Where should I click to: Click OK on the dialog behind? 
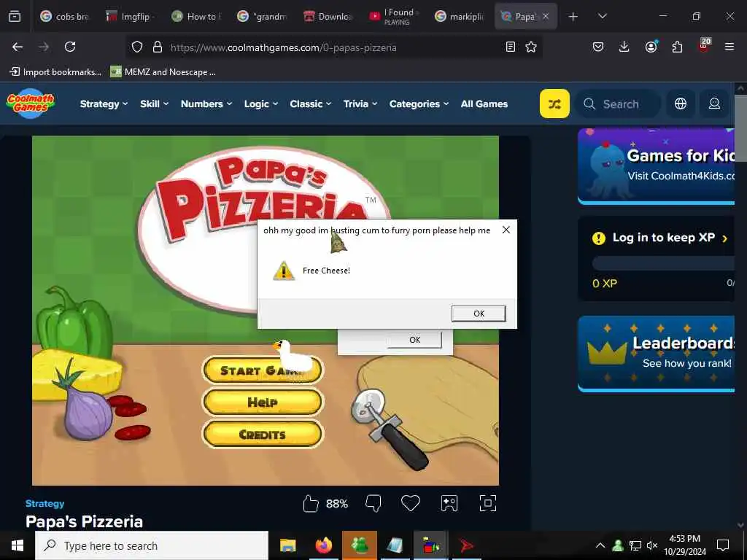[414, 340]
